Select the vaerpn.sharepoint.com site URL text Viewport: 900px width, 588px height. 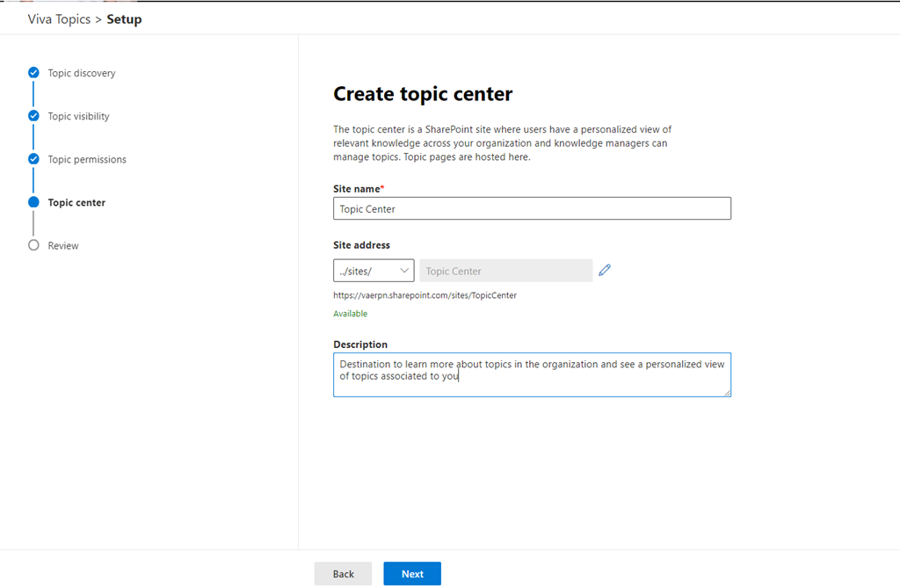coord(425,295)
